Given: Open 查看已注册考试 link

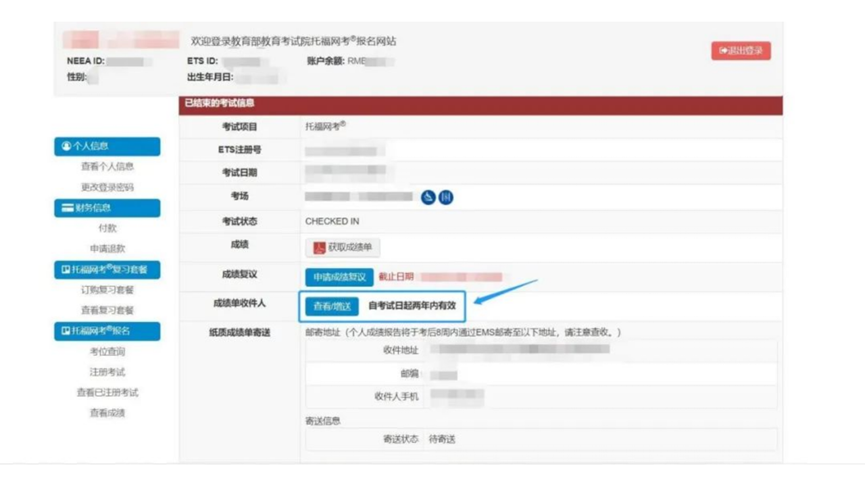Looking at the screenshot, I should [107, 392].
